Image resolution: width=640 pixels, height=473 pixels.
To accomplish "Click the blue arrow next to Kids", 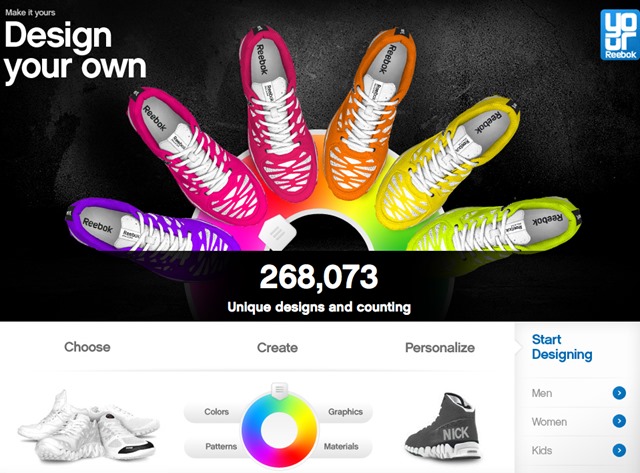I will pos(619,450).
